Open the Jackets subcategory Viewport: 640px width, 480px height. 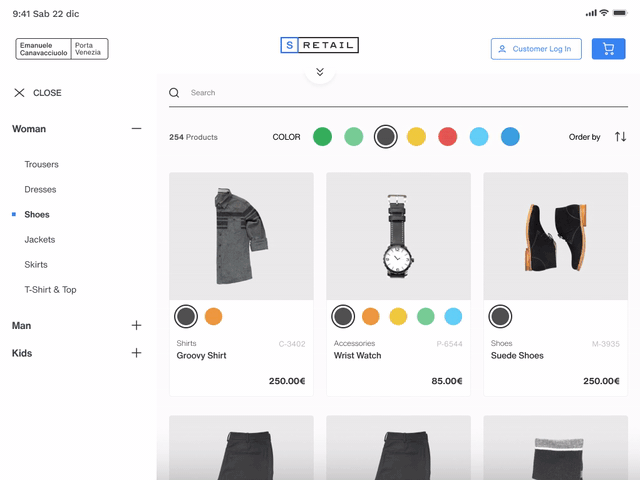tap(40, 240)
